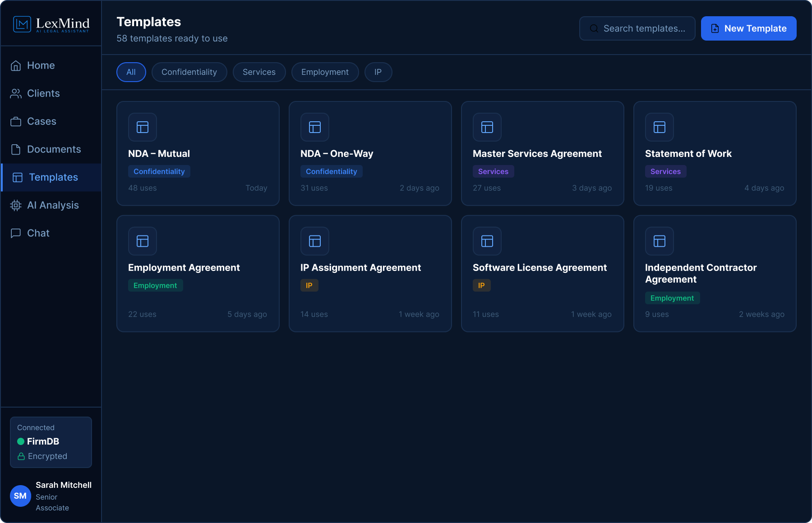Open AI Analysis from the sidebar
Screen dimensions: 812x523
click(51, 205)
